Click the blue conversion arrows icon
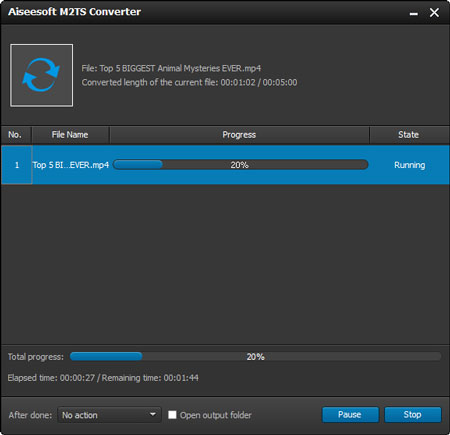 coord(41,75)
